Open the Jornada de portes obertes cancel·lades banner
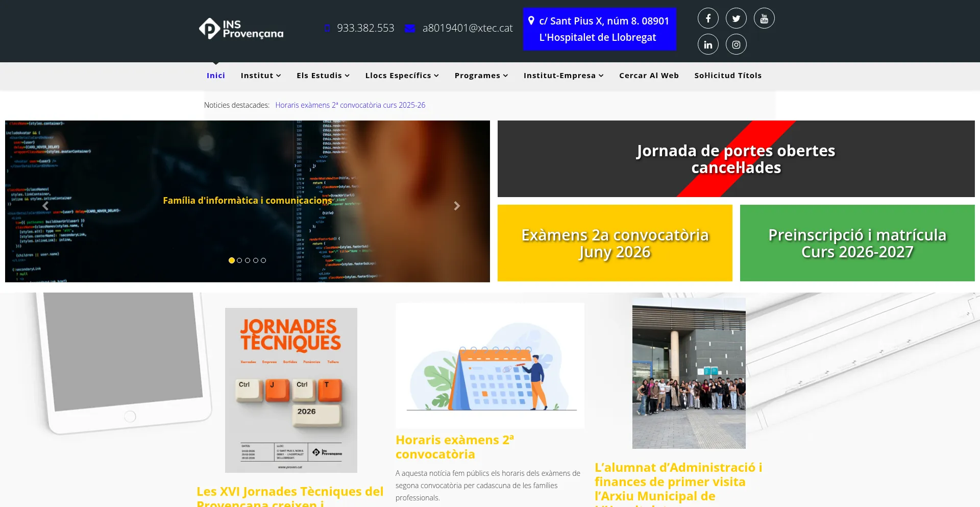This screenshot has width=980, height=507. [736, 159]
